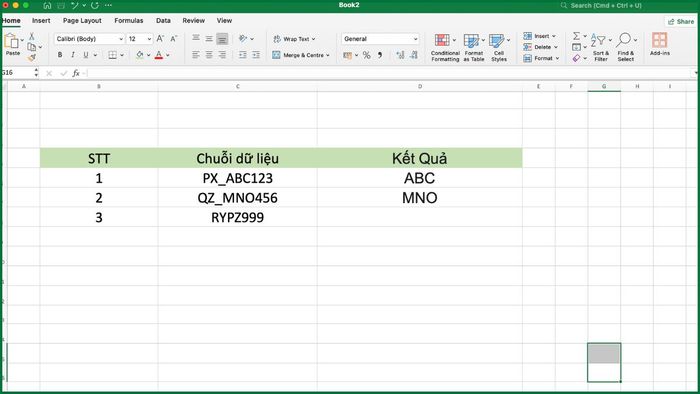Open Add-ins
Screen dimensions: 700x394
click(x=659, y=44)
